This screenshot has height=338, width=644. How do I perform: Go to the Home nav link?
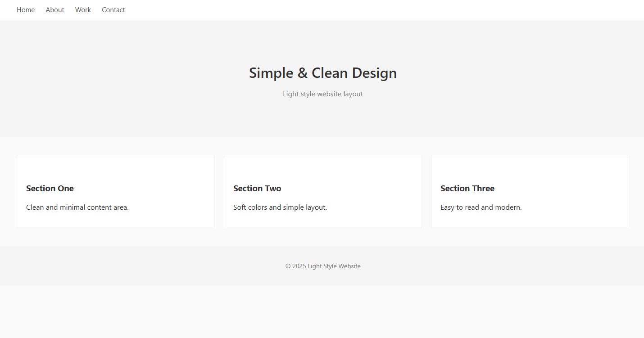pos(26,10)
